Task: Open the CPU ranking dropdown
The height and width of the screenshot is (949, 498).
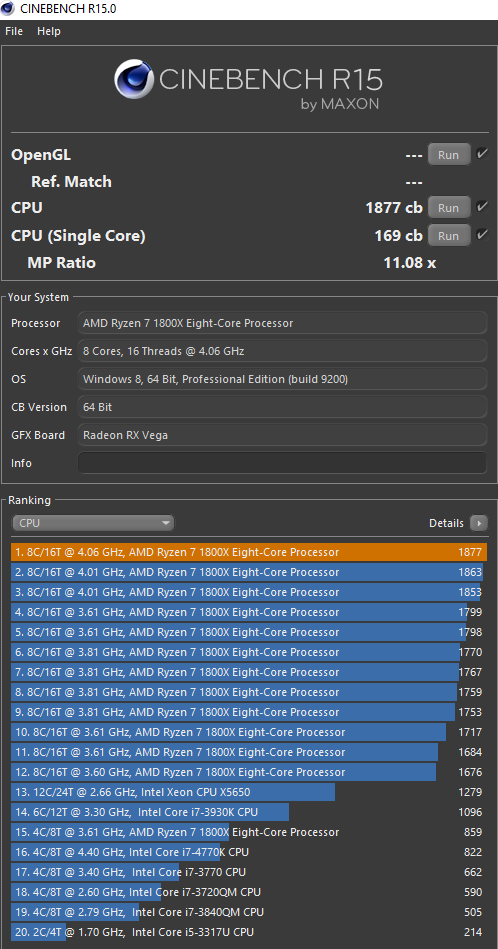Action: tap(93, 523)
